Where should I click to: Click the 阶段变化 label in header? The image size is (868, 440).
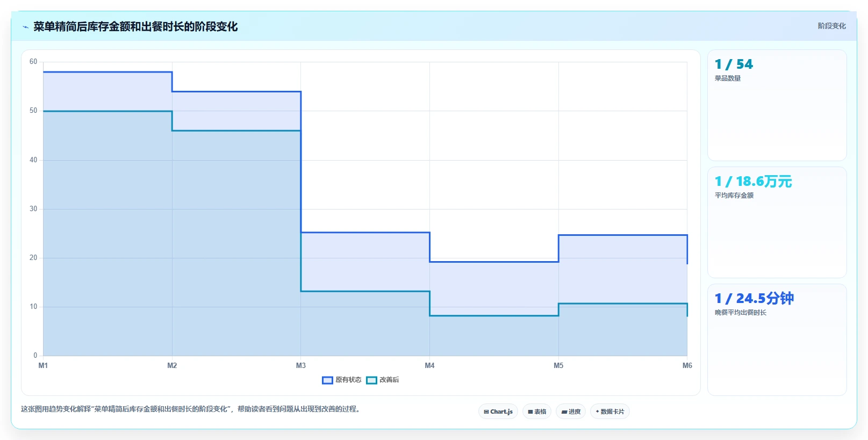click(831, 26)
